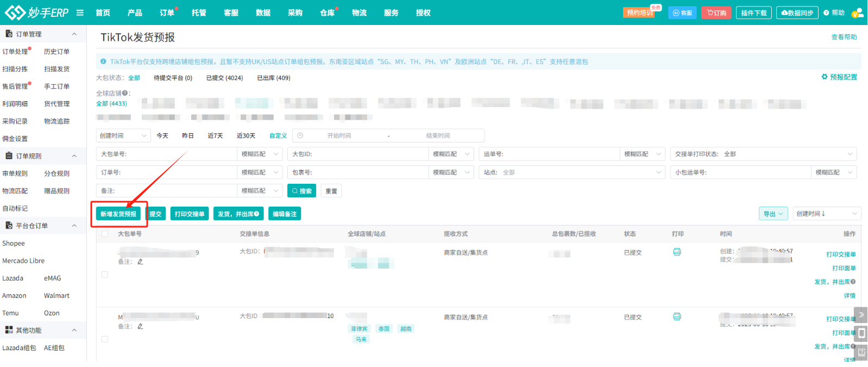
Task: Open the 创建时间↓ sort dropdown
Action: tap(827, 214)
